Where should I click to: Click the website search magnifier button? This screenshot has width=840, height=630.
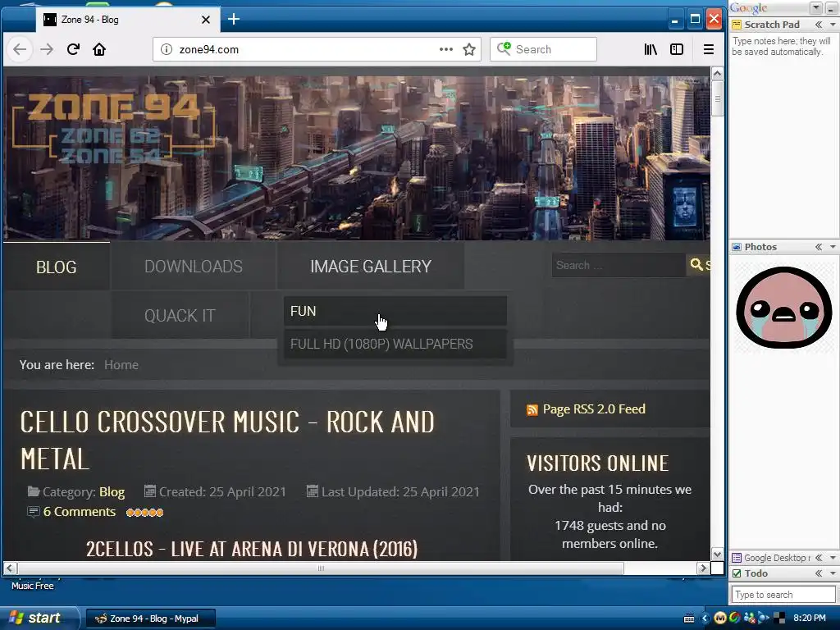pyautogui.click(x=698, y=265)
